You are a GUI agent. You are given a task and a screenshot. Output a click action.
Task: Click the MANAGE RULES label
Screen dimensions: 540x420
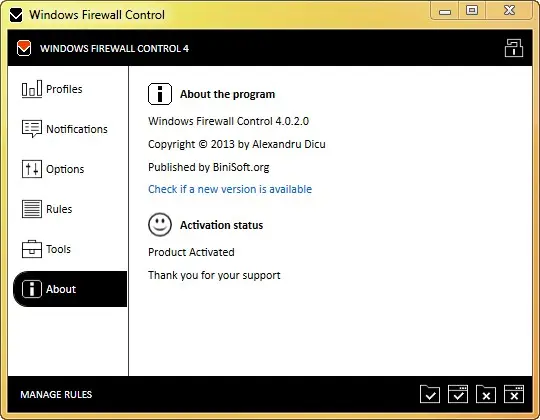(x=56, y=395)
